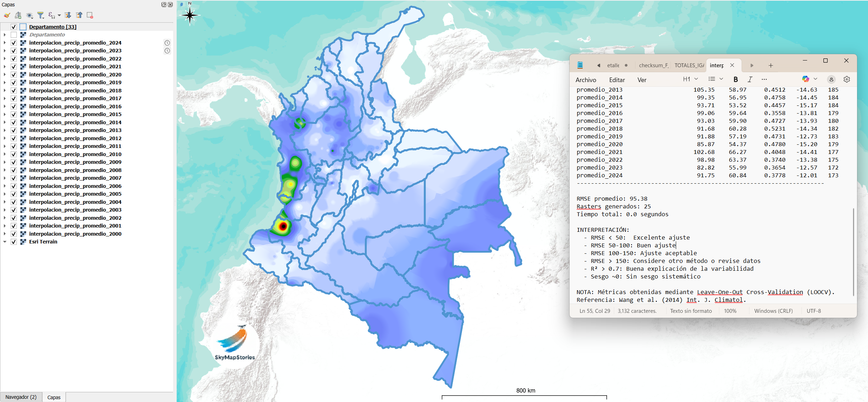The image size is (868, 402).
Task: Open the list style dropdown arrow in Notepad
Action: 721,79
